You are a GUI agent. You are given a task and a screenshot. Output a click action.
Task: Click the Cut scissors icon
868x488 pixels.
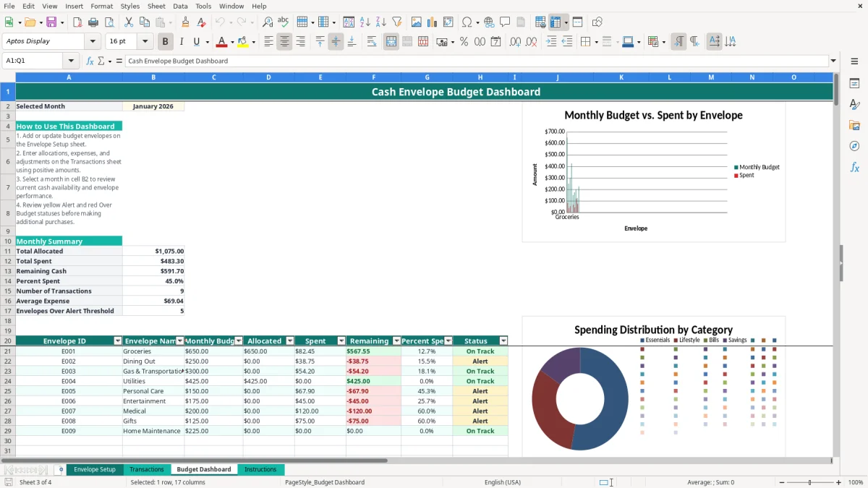coord(128,22)
